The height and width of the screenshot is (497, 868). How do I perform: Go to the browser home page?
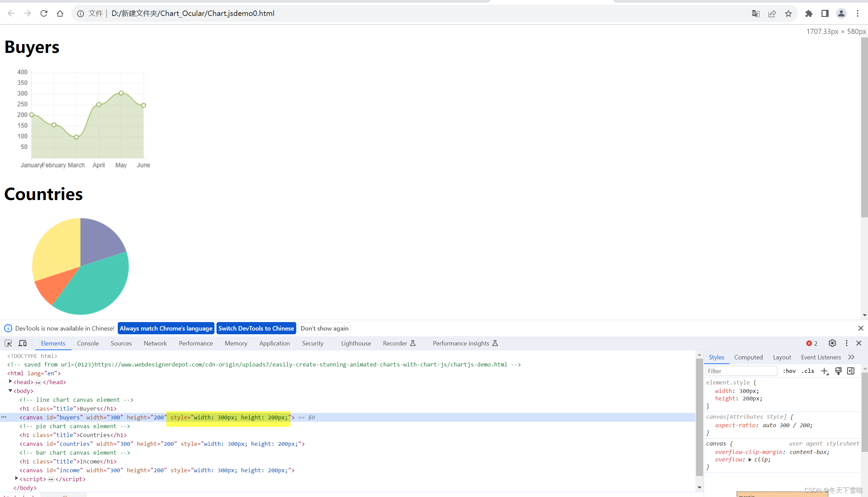point(60,13)
